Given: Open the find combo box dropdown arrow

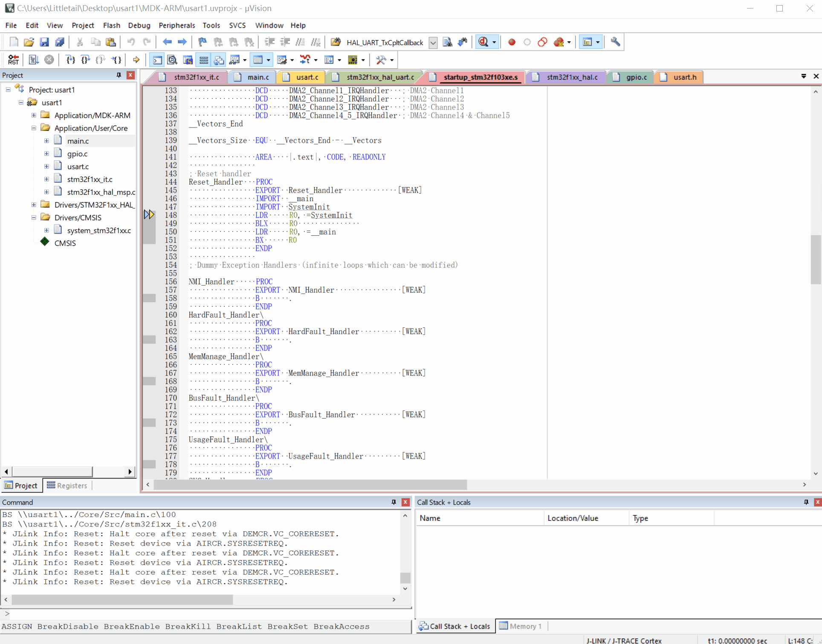Looking at the screenshot, I should (433, 42).
